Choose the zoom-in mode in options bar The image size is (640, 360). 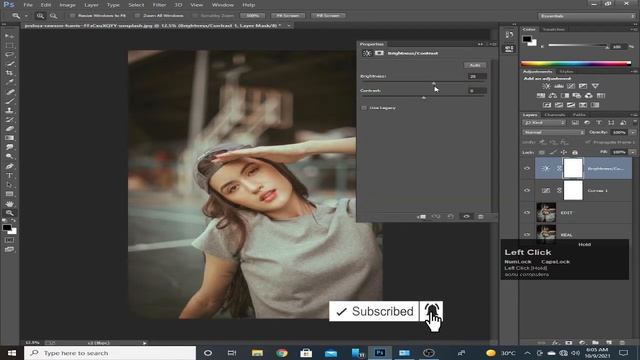click(40, 16)
